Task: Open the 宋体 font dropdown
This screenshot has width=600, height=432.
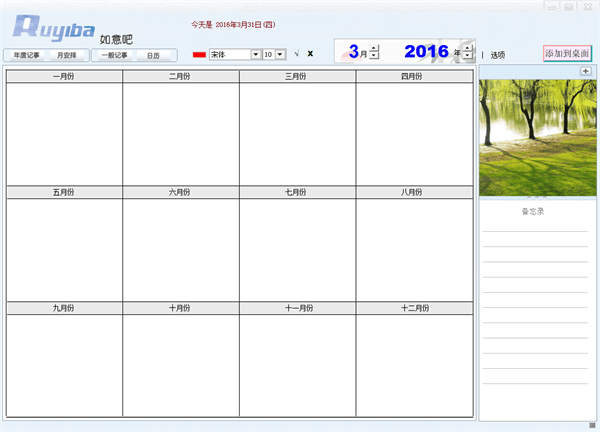Action: coord(256,54)
